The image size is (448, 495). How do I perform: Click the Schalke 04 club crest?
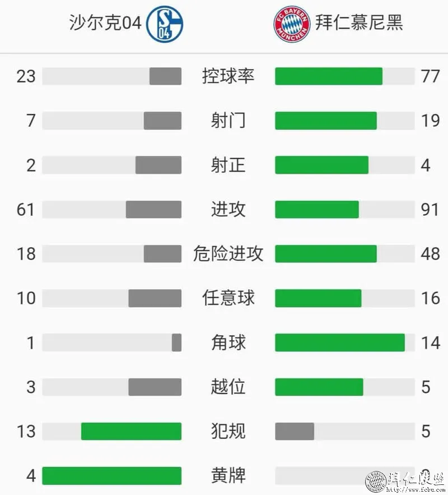[x=164, y=24]
